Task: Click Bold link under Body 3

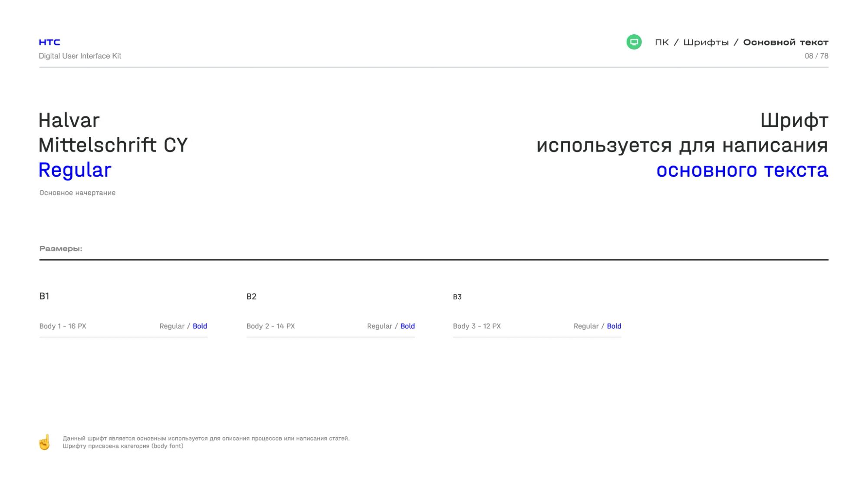Action: (x=614, y=326)
